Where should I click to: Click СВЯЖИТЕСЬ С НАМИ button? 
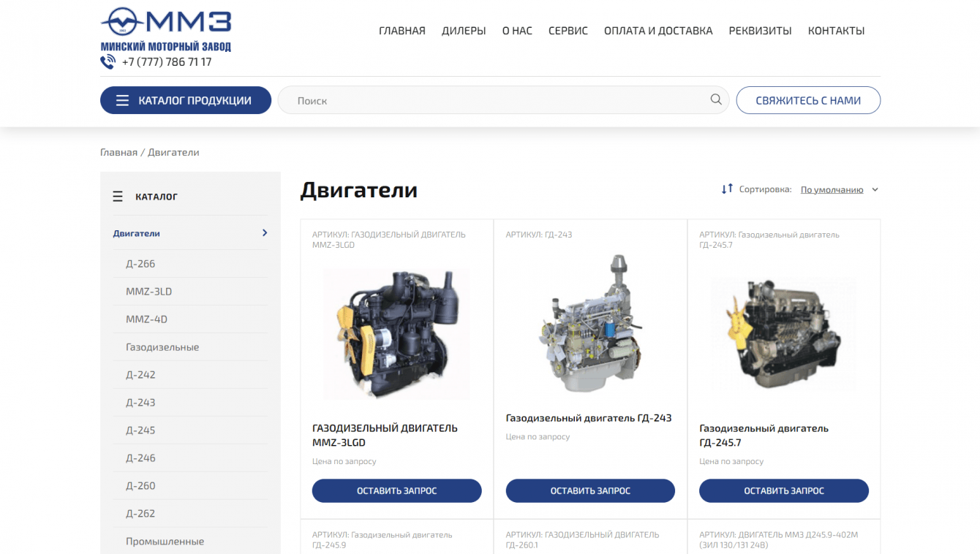pos(808,101)
